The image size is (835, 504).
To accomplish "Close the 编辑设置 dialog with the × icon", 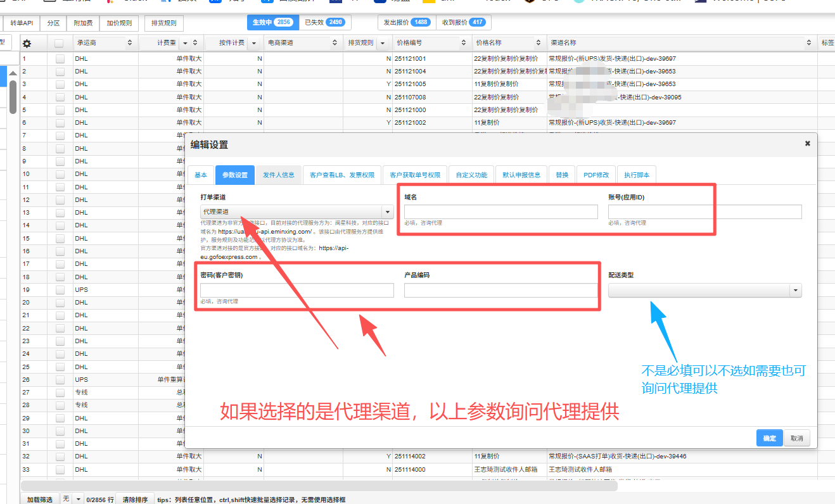I will tap(807, 144).
